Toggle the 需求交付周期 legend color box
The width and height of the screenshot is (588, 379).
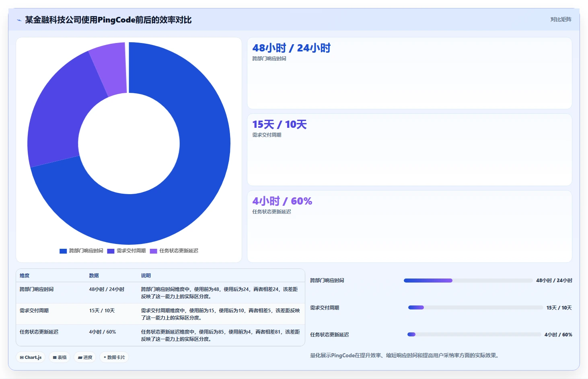(111, 251)
